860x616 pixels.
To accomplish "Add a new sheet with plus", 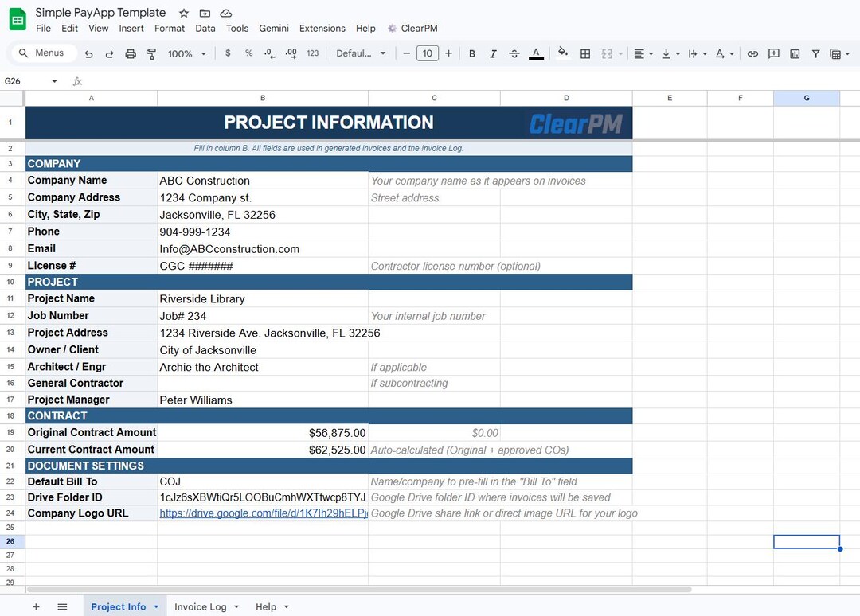I will click(x=36, y=606).
